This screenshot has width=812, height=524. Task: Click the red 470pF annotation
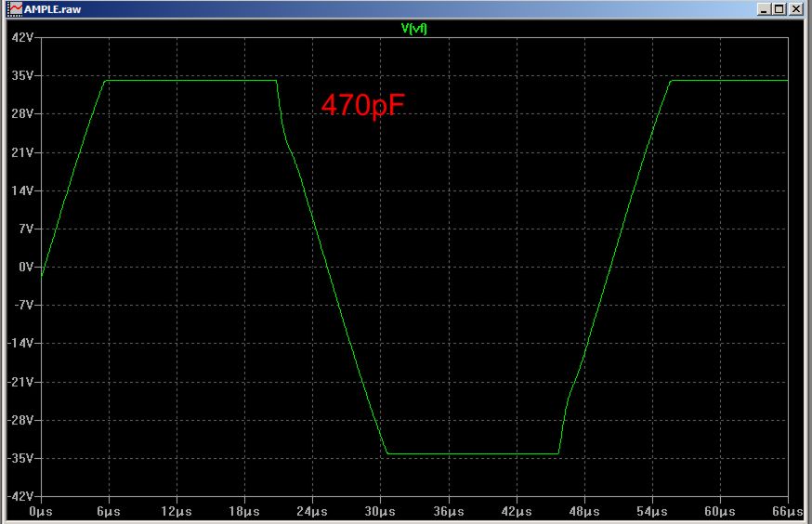362,105
